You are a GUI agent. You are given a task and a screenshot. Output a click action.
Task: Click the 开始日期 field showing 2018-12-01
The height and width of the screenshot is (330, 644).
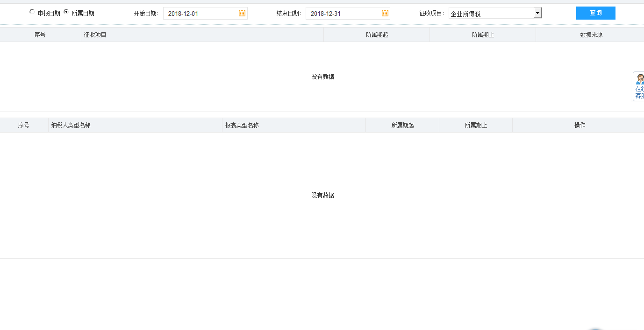click(x=201, y=14)
